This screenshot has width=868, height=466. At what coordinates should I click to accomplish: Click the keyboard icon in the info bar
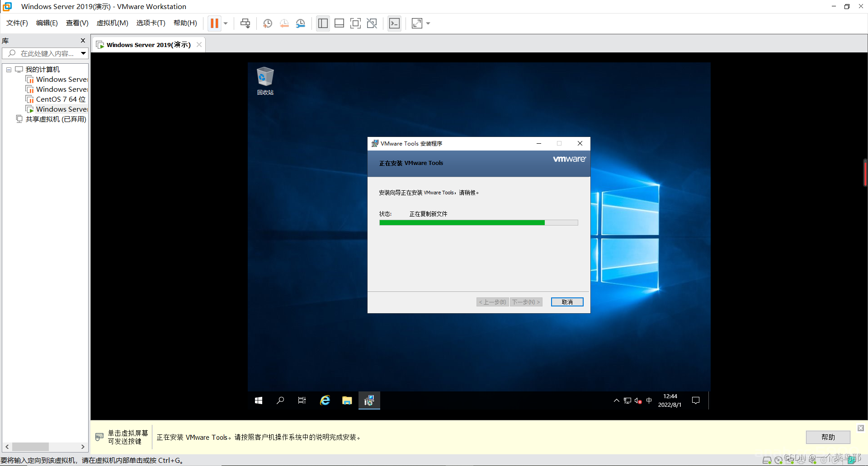coord(99,437)
